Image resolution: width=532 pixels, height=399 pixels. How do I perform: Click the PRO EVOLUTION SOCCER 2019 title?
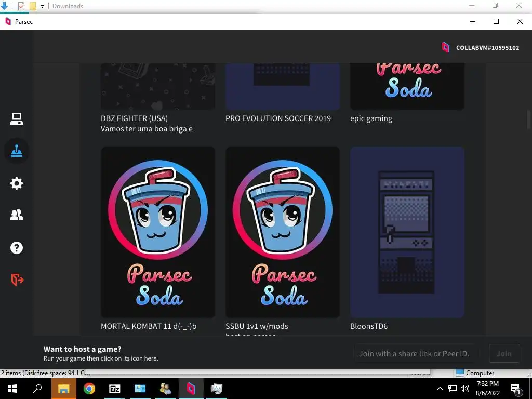[278, 118]
